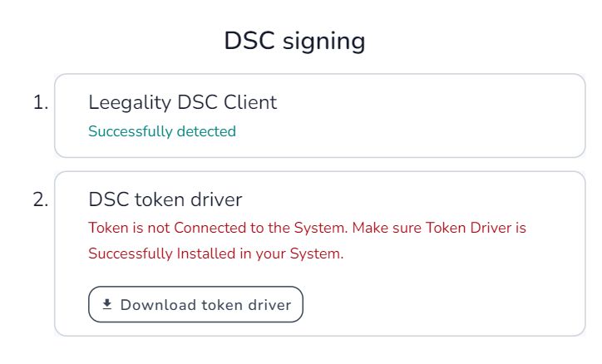Select the Leegality DSC Client title
Viewport: 602px width, 364px height.
click(182, 103)
